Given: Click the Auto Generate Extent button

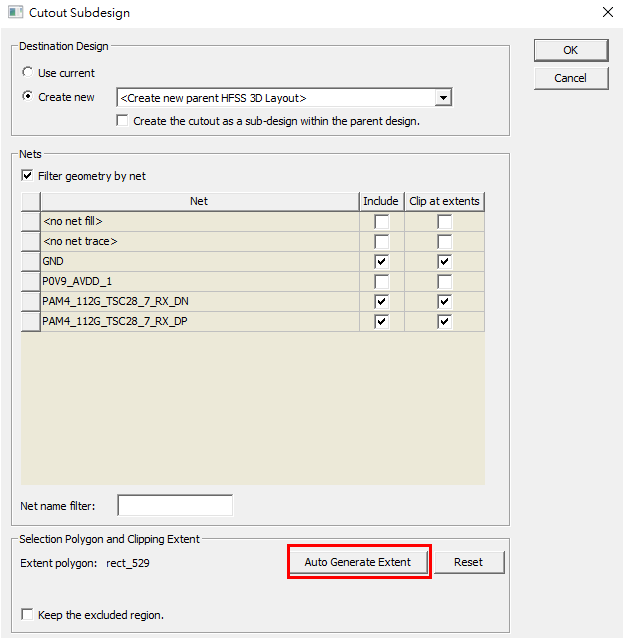Looking at the screenshot, I should (358, 562).
